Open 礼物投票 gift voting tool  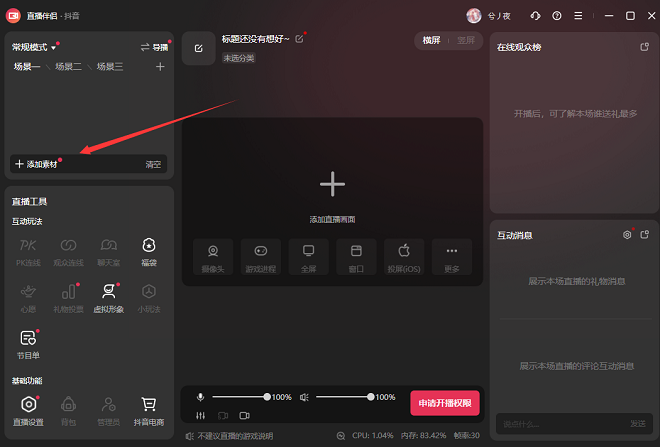(x=68, y=298)
